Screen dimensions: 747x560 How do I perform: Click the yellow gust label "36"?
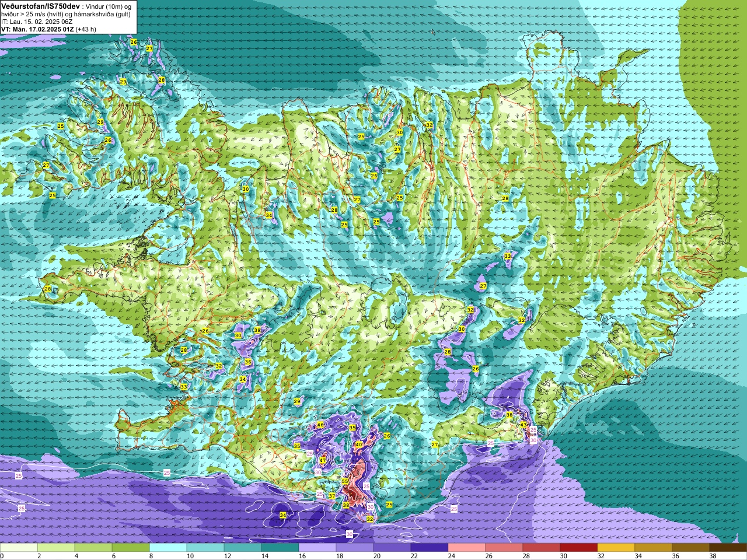point(248,362)
